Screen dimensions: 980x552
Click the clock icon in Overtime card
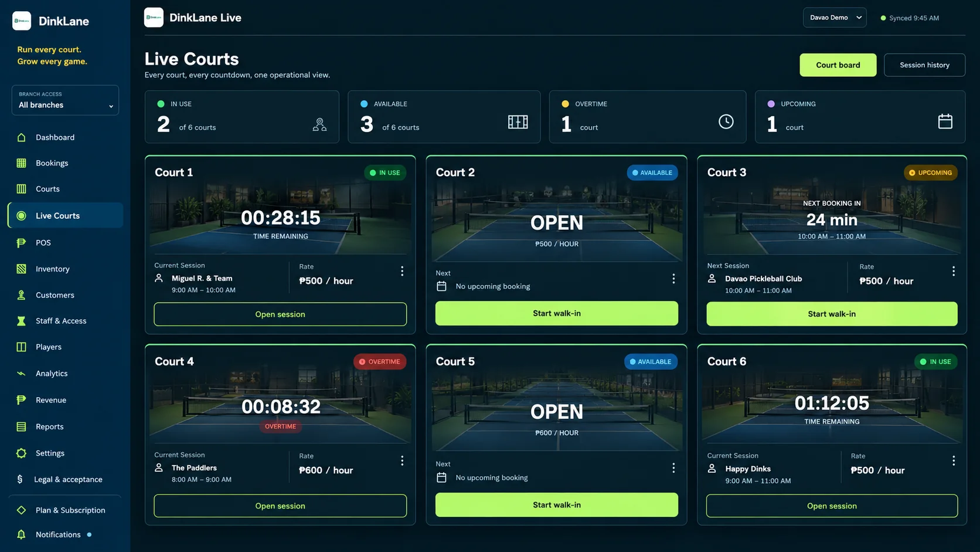pyautogui.click(x=726, y=121)
